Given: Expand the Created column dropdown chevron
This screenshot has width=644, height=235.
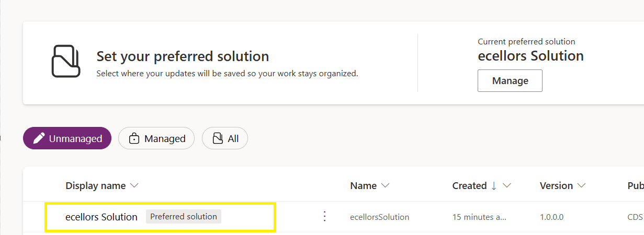Looking at the screenshot, I should click(506, 186).
